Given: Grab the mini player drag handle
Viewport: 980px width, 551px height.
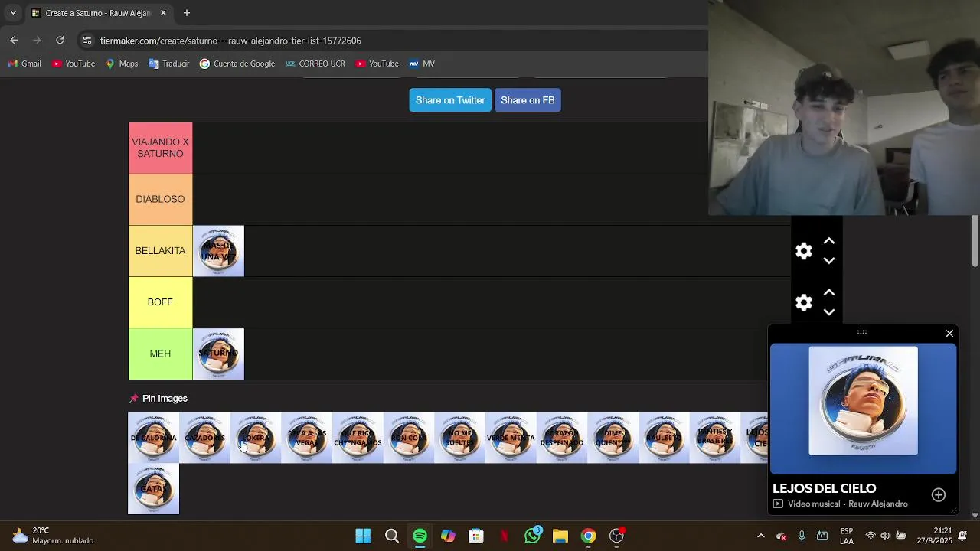Looking at the screenshot, I should click(862, 332).
